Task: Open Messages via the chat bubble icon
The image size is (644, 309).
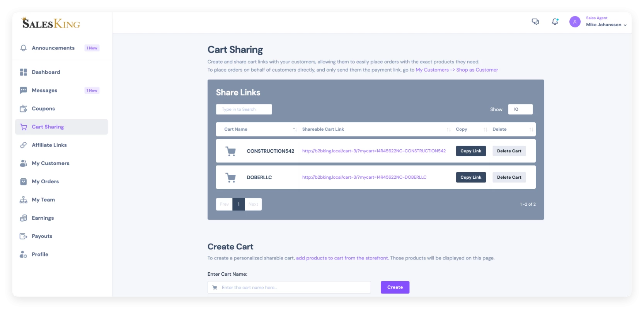Action: click(23, 90)
